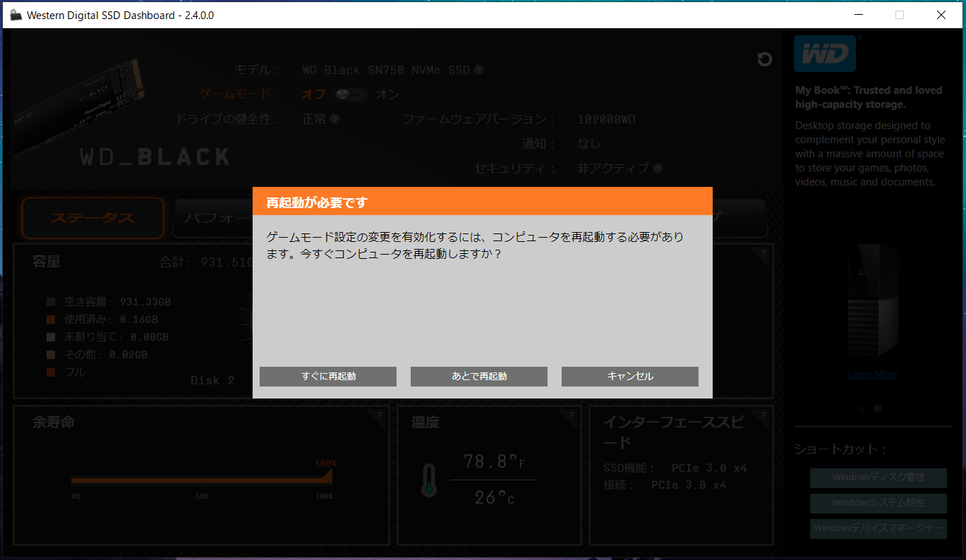The image size is (966, 560).
Task: Click the help icon next to security status
Action: (658, 169)
